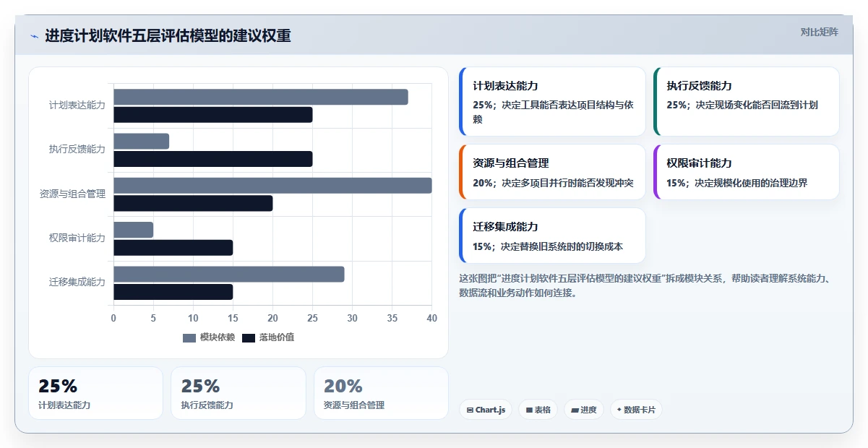The image size is (868, 448).
Task: Open the 执行反馈能力 info card
Action: [x=747, y=102]
